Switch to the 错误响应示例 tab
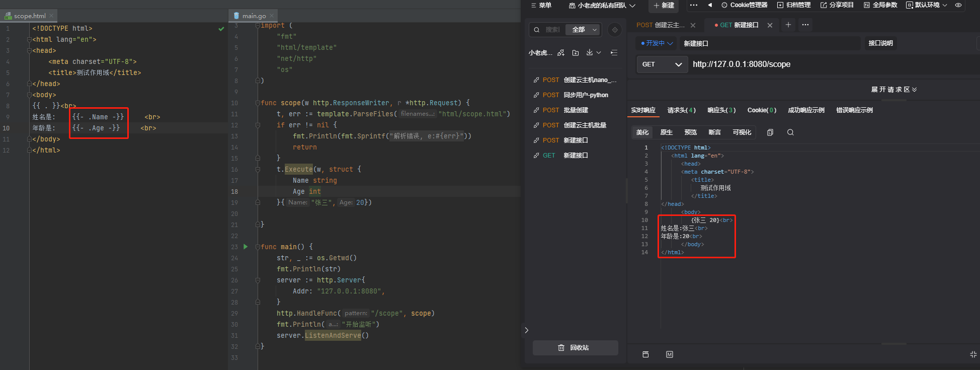 tap(854, 110)
